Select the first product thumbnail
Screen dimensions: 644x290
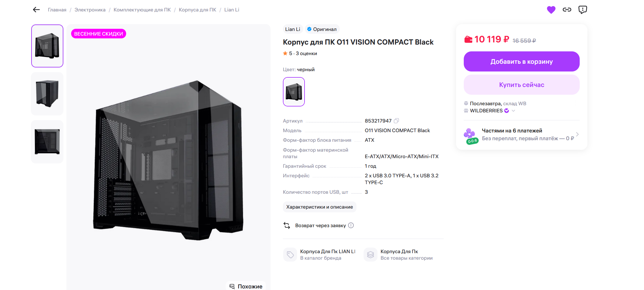pos(47,46)
